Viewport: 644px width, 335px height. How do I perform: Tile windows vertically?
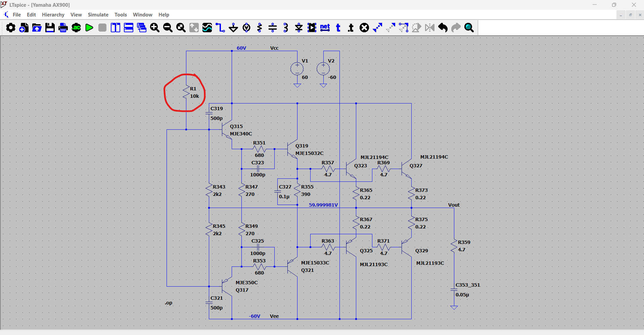116,28
